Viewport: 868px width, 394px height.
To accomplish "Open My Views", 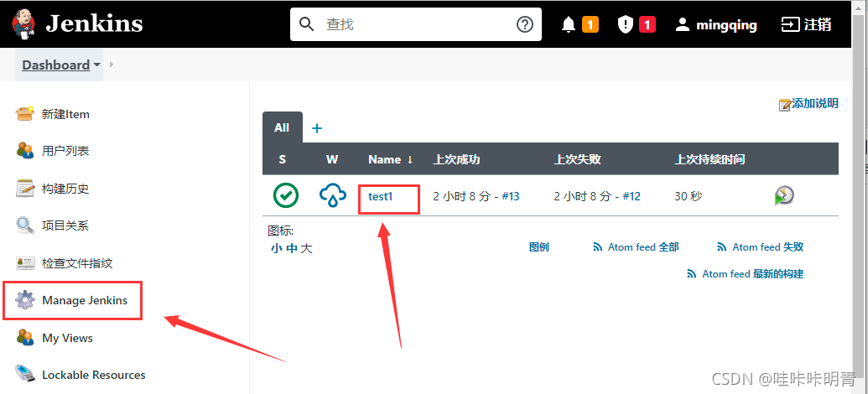I will point(68,338).
